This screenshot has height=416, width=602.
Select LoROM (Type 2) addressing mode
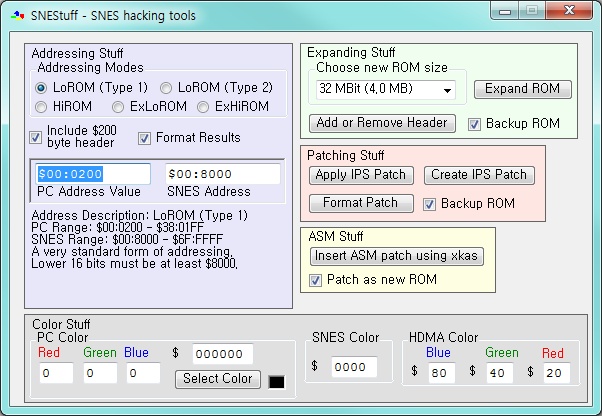point(216,88)
